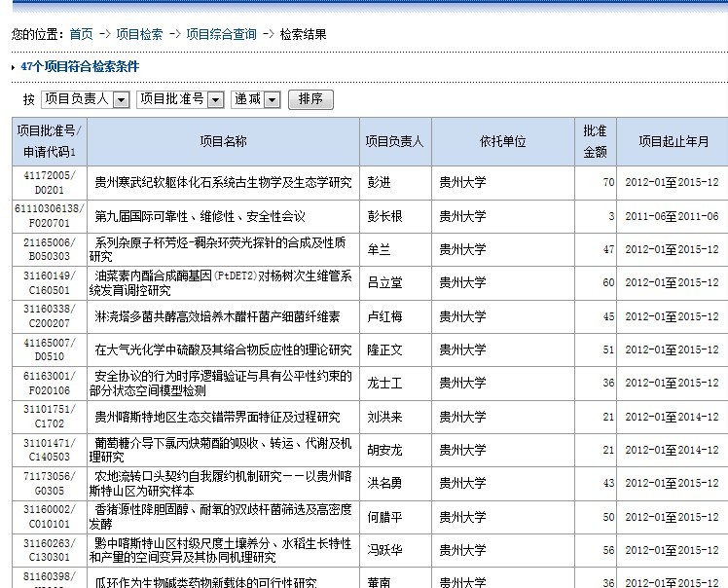Select project title 在大气光化学中硫酸及其络合物反应性的理论研究

[223, 349]
